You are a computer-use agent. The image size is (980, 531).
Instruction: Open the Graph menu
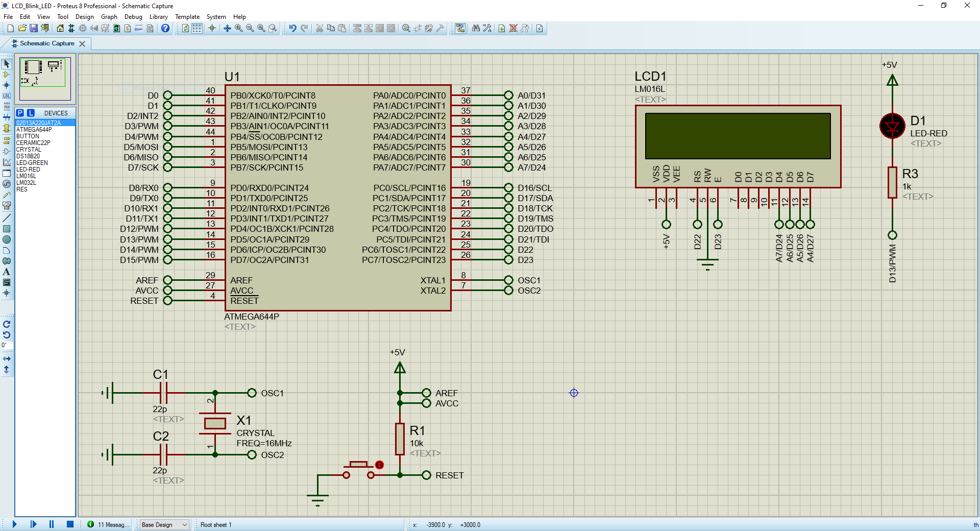(109, 17)
